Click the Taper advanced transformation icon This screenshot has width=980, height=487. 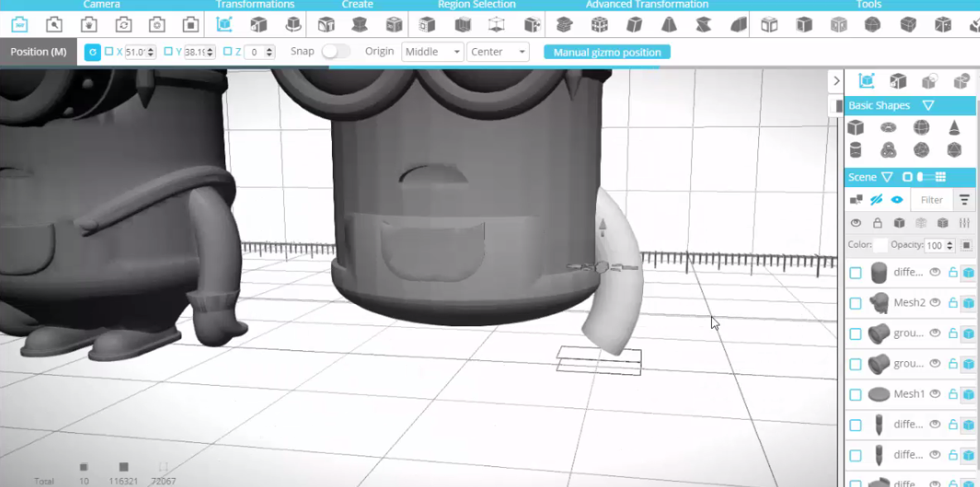669,25
